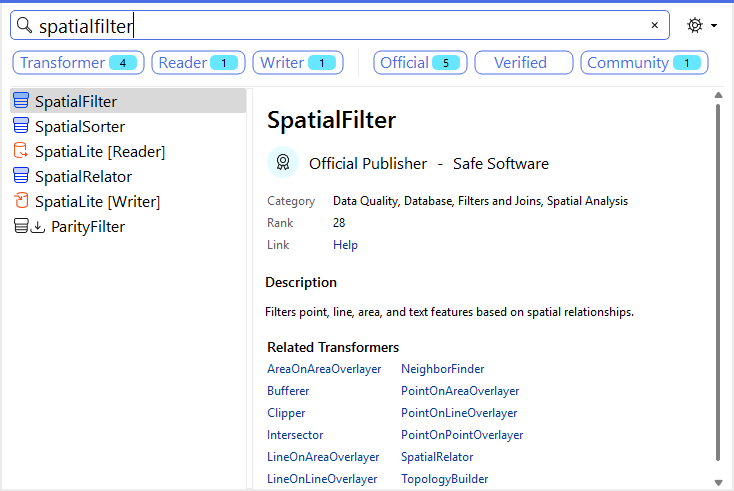Image resolution: width=734 pixels, height=491 pixels.
Task: Click the scrollbar down arrow
Action: tap(718, 482)
